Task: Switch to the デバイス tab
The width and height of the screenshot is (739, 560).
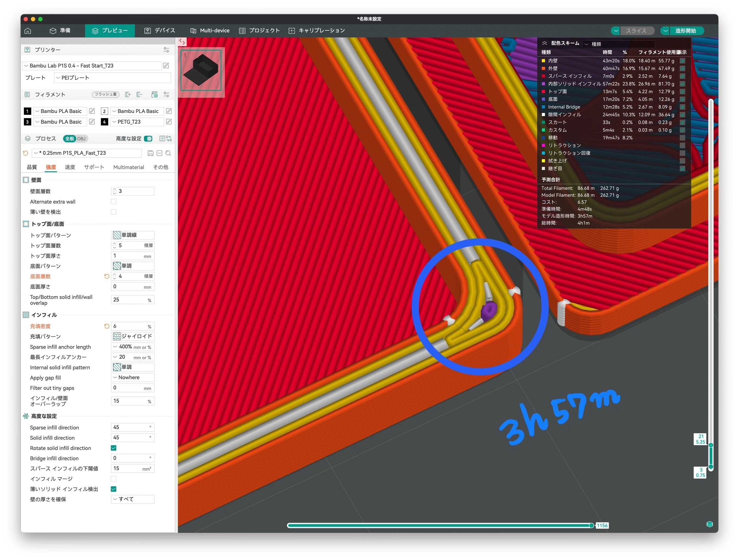Action: pyautogui.click(x=160, y=31)
